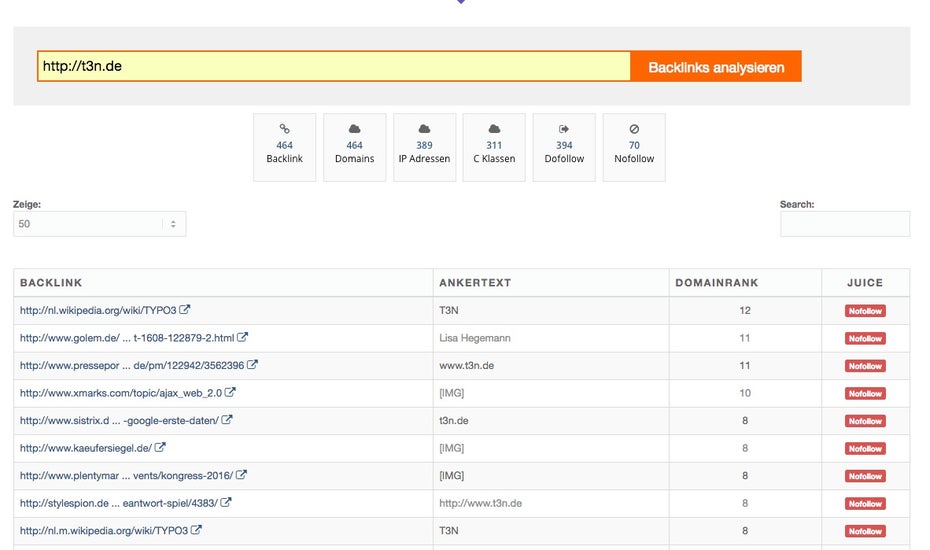
Task: Click the cloud icon above Domains
Action: point(355,129)
